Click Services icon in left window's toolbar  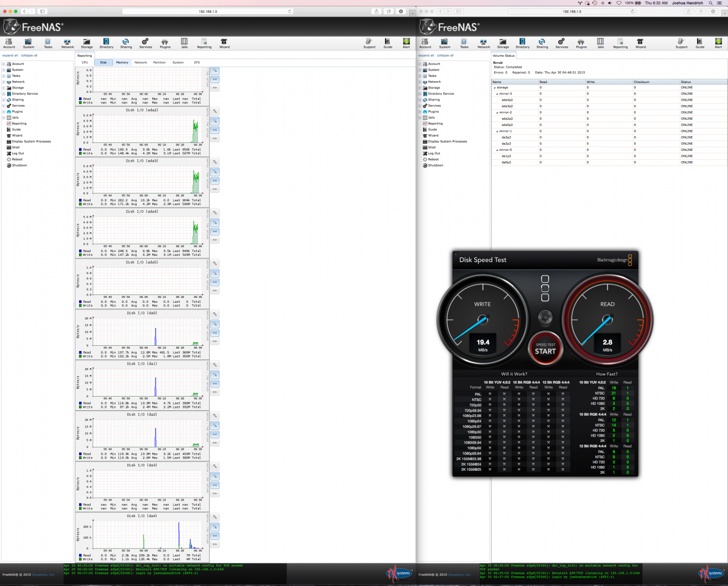coord(145,43)
